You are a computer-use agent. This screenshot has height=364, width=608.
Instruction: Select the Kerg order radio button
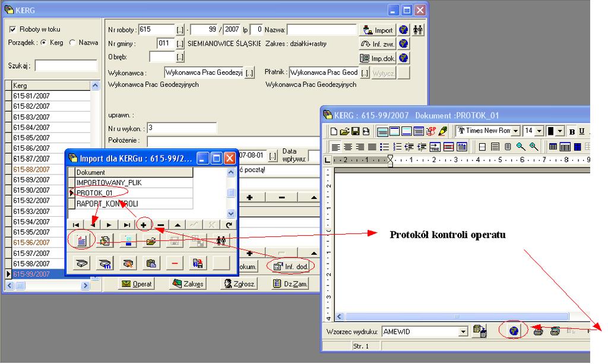click(x=43, y=42)
